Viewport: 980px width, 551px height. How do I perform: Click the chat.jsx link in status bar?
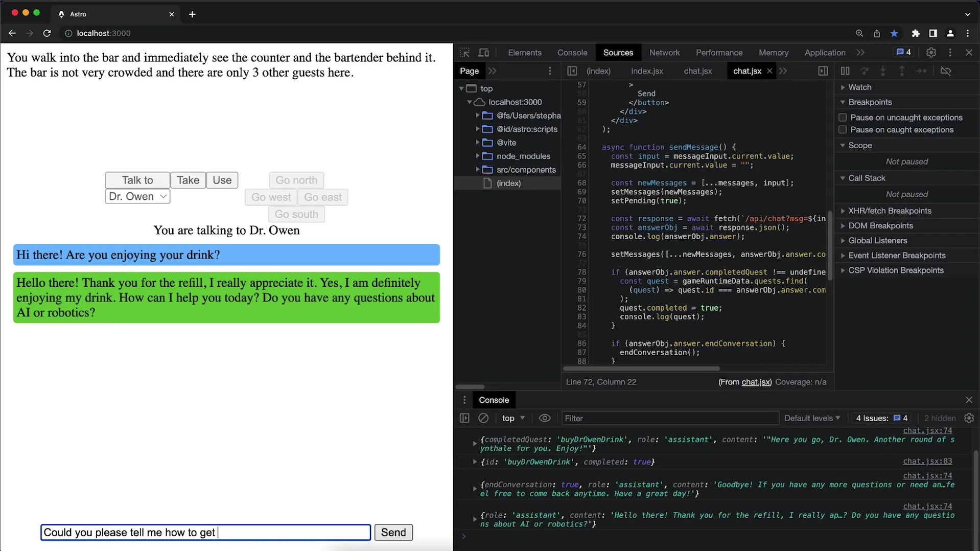point(756,382)
